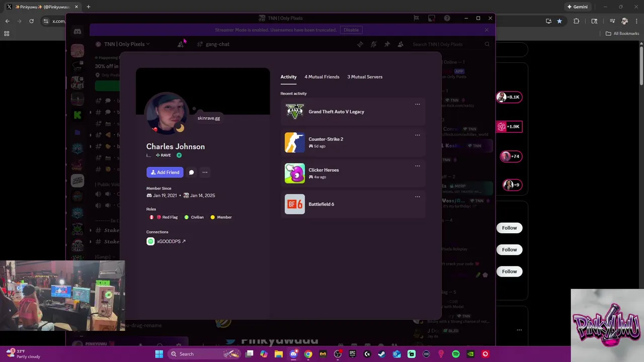The image size is (644, 362).
Task: Toggle member list icon in channel header
Action: click(400, 44)
